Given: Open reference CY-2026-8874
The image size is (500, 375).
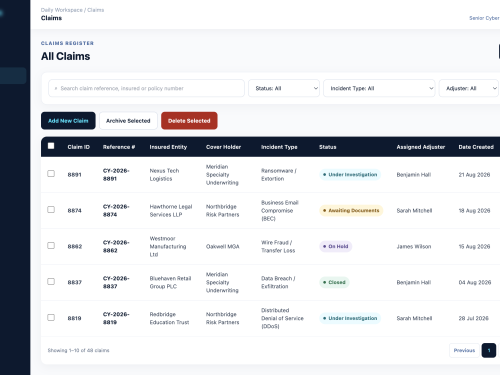Looking at the screenshot, I should click(x=116, y=211).
